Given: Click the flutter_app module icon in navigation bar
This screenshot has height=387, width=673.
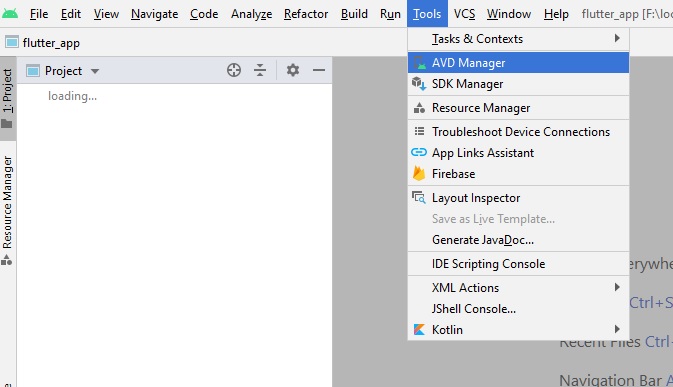Looking at the screenshot, I should 12,42.
